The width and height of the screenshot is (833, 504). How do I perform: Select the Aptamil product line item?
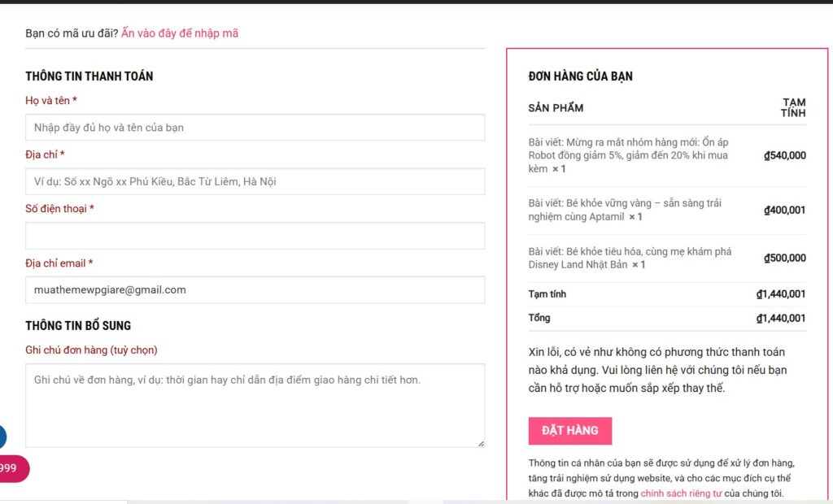[x=625, y=210]
